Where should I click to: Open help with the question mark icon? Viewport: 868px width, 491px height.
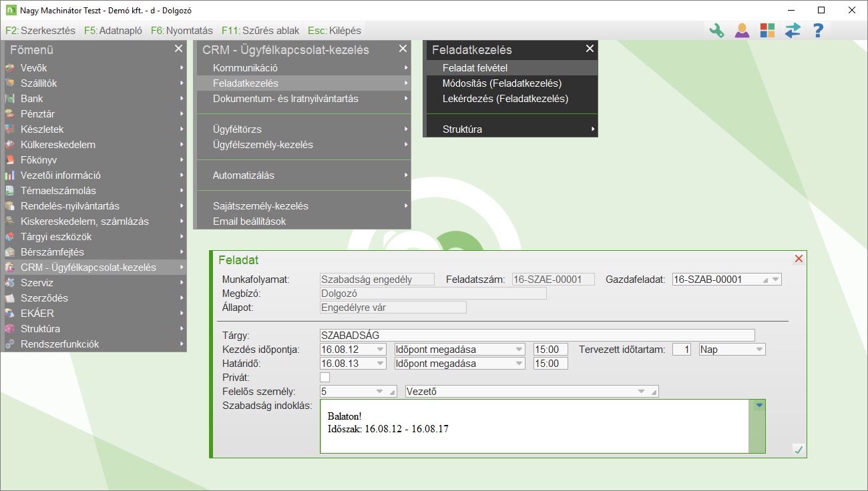pyautogui.click(x=818, y=31)
